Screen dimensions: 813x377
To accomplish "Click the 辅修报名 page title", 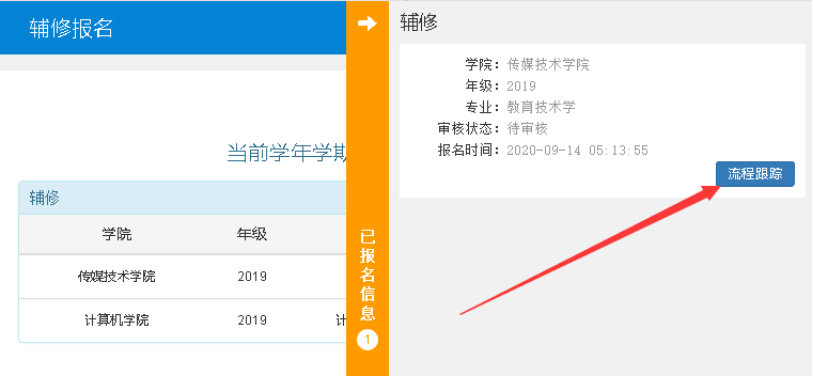I will (x=71, y=28).
